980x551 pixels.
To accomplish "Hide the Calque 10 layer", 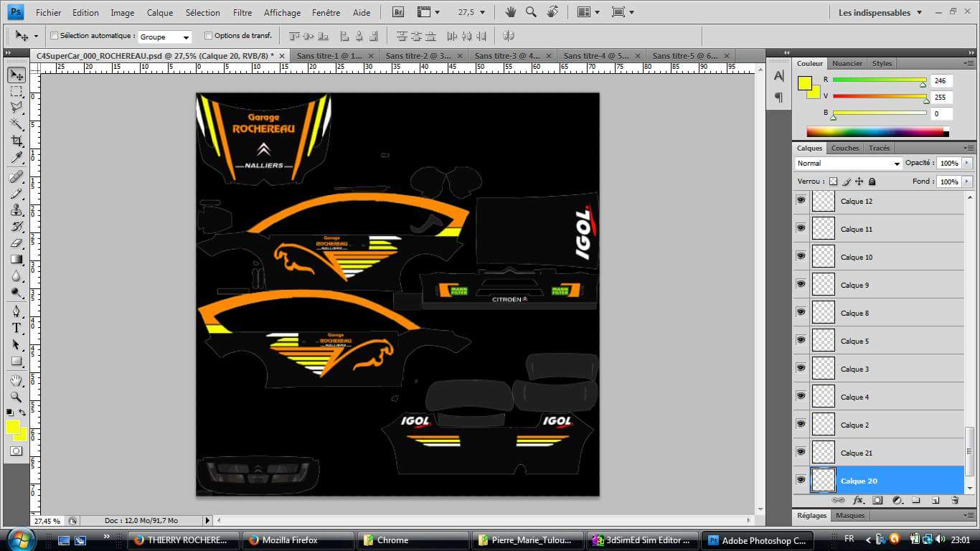I will (801, 257).
